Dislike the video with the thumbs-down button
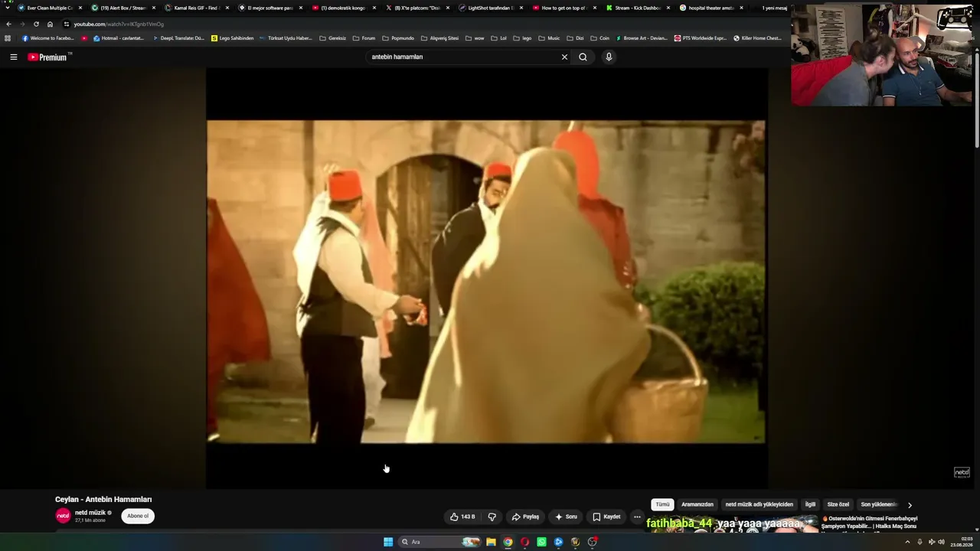Screen dimensions: 980x551 (x=492, y=517)
